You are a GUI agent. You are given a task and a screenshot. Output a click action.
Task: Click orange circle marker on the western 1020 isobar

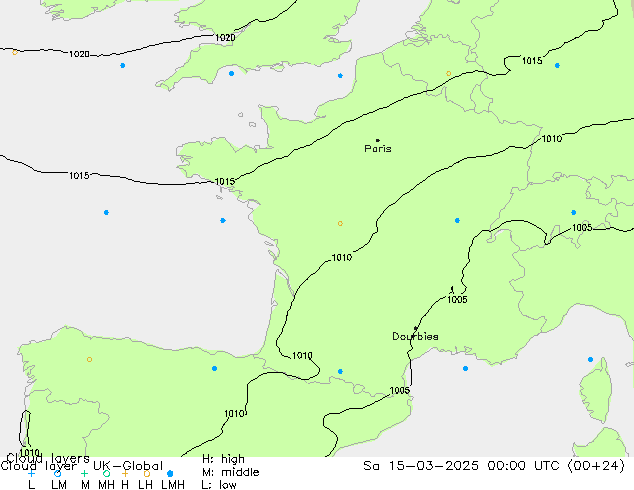[x=15, y=52]
